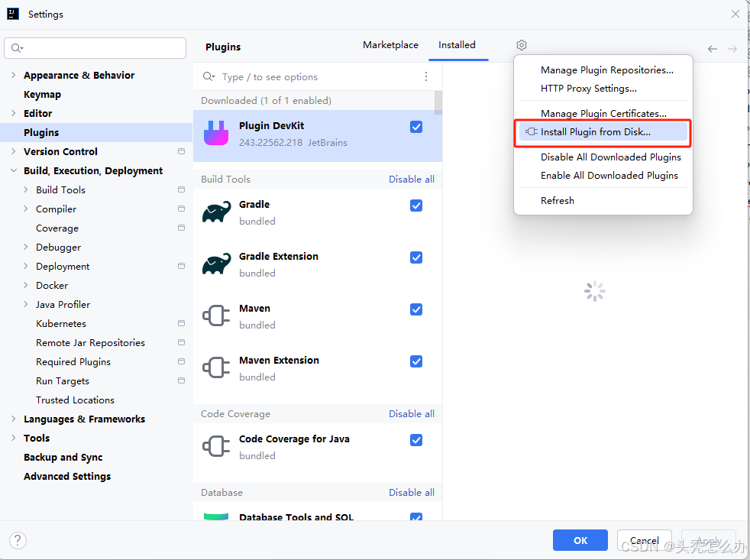Click the Gradle Extension elephant icon
750x560 pixels.
(216, 264)
